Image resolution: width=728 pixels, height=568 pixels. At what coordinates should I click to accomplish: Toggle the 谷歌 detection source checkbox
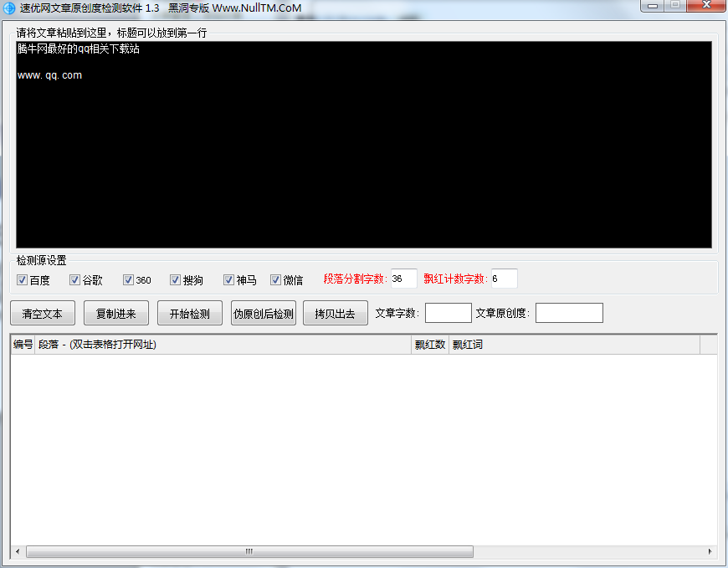point(74,280)
